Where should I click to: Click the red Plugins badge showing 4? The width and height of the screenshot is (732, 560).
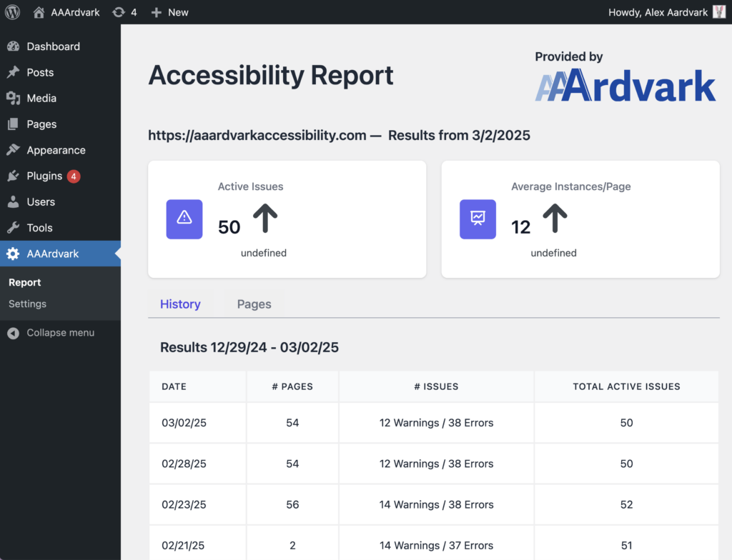click(74, 176)
